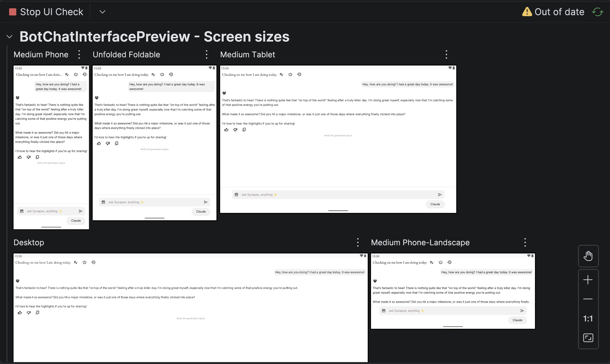Open the Medium Phone-Landscape overflow menu

[x=525, y=242]
